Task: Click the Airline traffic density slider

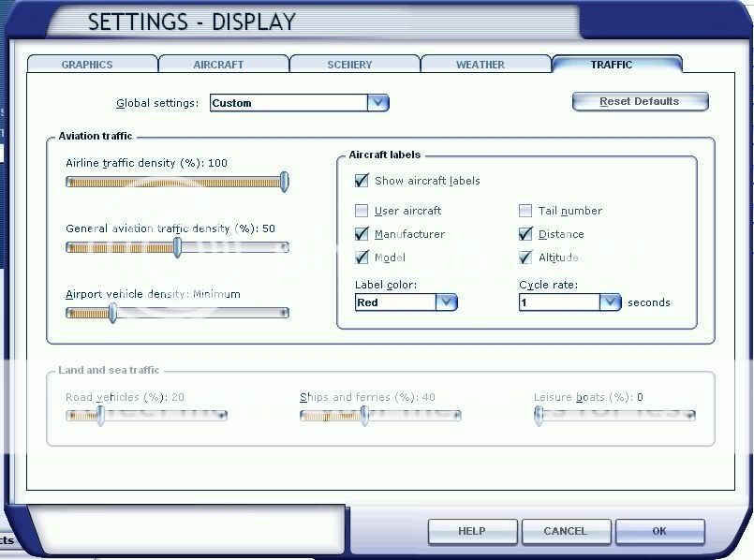Action: click(x=285, y=183)
